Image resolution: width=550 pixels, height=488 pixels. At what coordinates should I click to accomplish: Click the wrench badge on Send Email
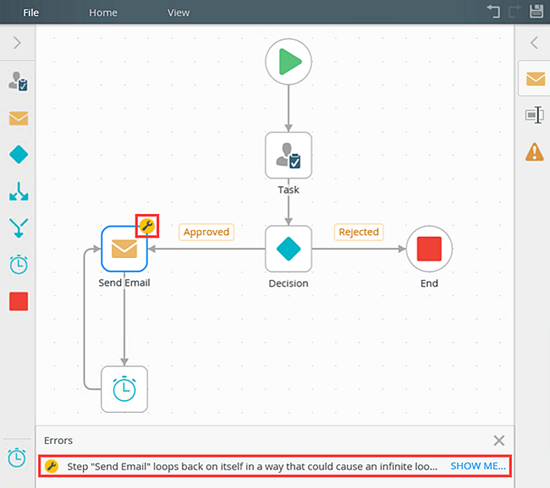(147, 226)
